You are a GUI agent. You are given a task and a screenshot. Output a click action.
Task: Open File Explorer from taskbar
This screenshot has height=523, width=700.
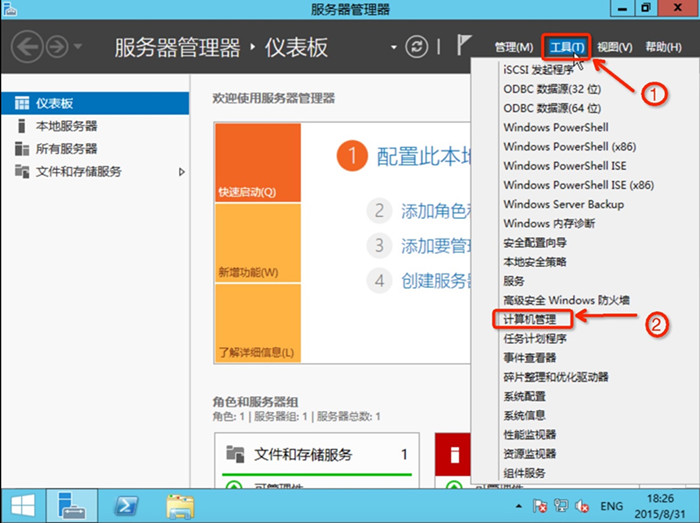180,507
